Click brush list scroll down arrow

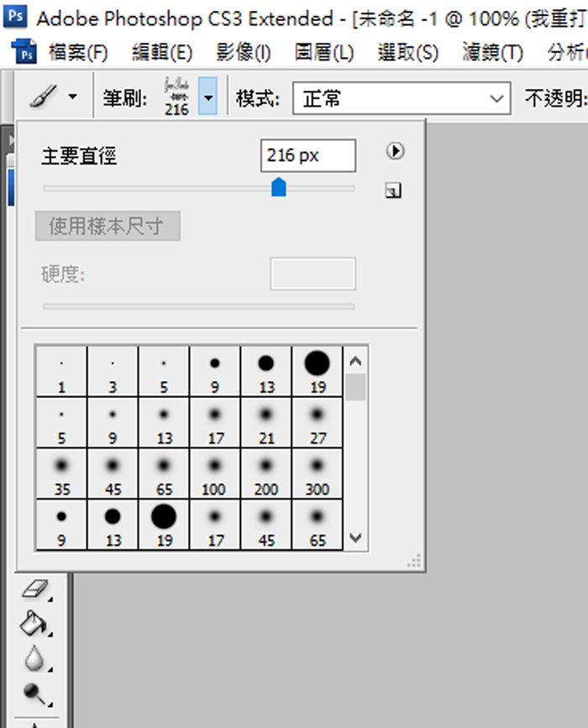point(356,538)
